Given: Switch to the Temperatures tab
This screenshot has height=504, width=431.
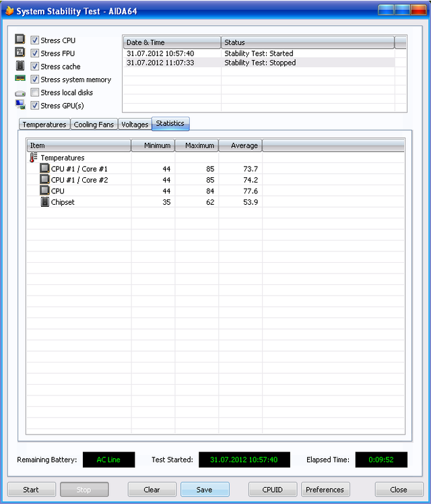Looking at the screenshot, I should 44,125.
